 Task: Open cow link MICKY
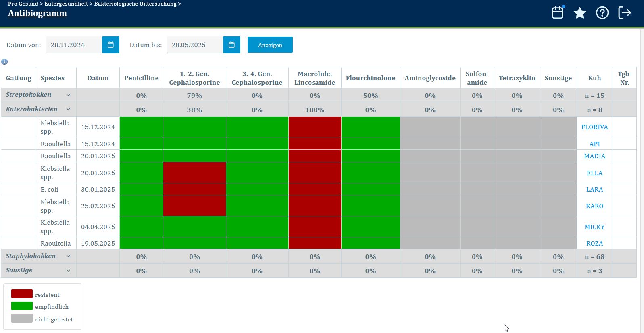(x=594, y=227)
